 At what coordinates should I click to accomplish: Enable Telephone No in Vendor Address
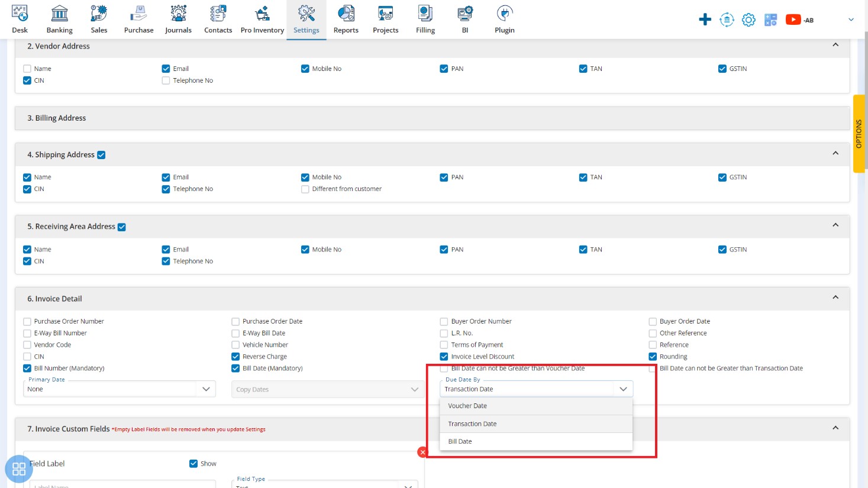point(166,80)
